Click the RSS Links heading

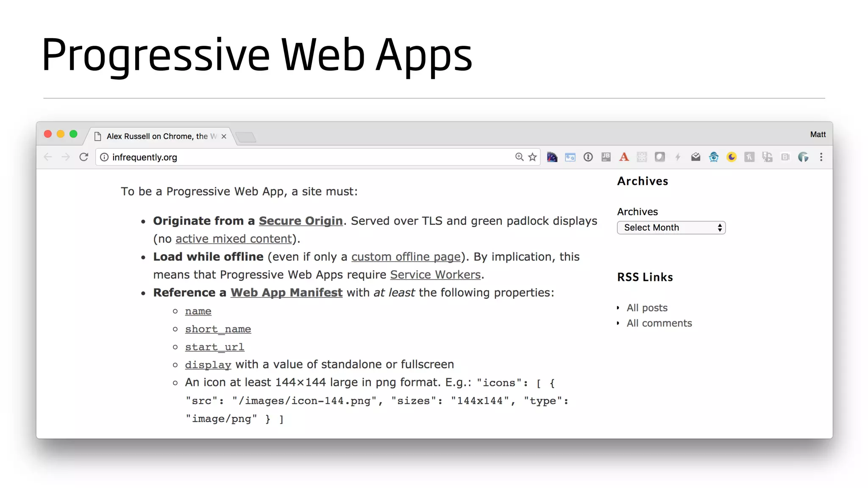point(645,277)
